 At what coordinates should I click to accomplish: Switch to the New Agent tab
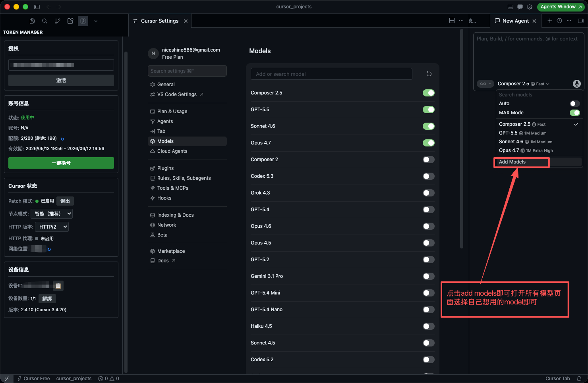point(515,21)
